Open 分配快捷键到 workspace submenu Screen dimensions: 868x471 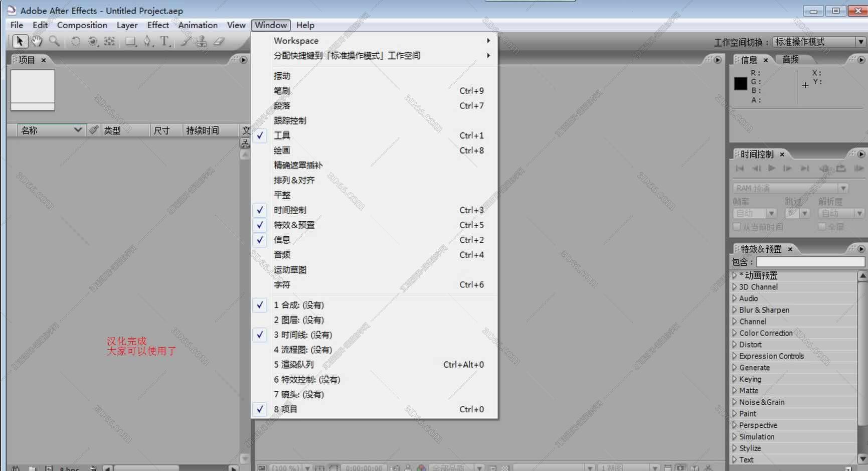pyautogui.click(x=375, y=56)
